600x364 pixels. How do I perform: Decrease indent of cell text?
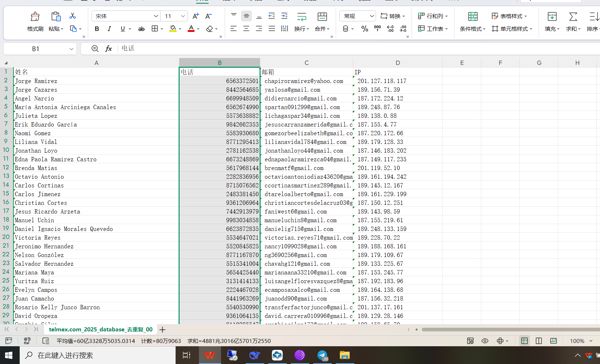click(272, 16)
